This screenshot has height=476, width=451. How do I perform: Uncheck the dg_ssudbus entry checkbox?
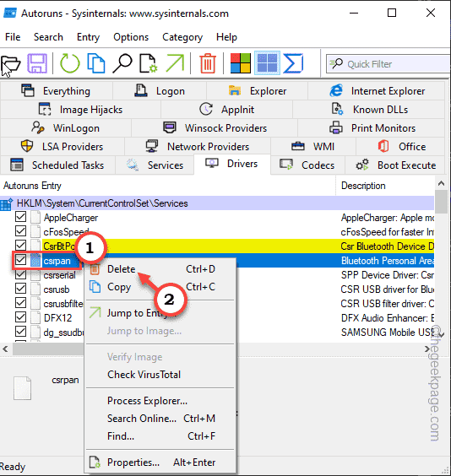pos(20,332)
